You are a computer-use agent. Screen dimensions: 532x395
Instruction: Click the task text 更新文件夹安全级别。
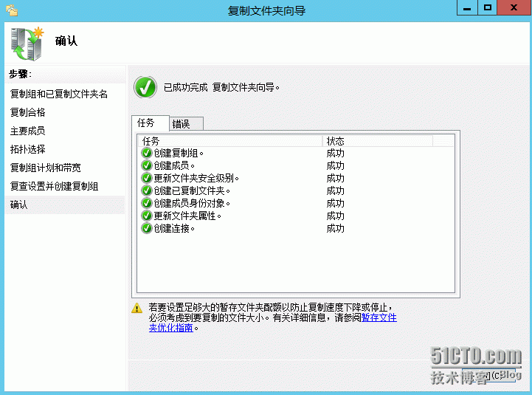[x=196, y=179]
